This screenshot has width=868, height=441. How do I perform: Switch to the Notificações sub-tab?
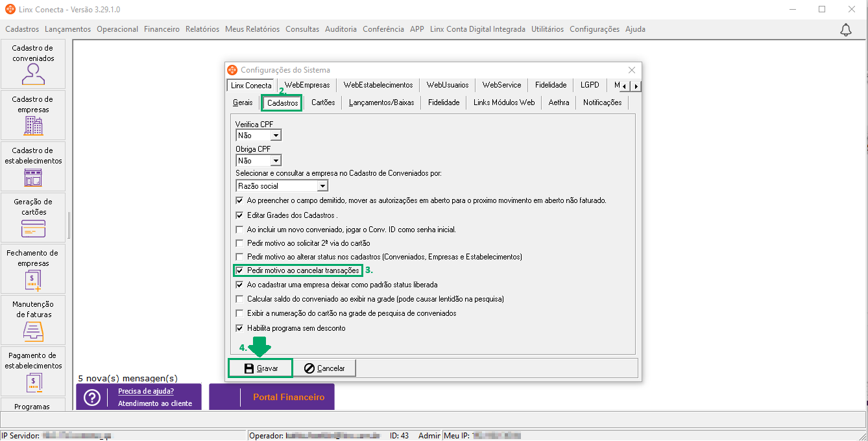point(602,102)
